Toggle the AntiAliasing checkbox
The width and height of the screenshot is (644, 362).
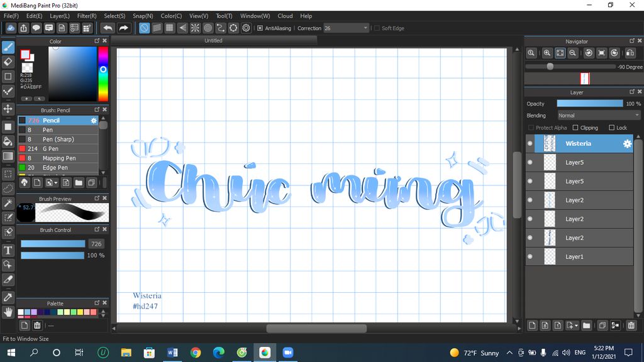coord(260,28)
